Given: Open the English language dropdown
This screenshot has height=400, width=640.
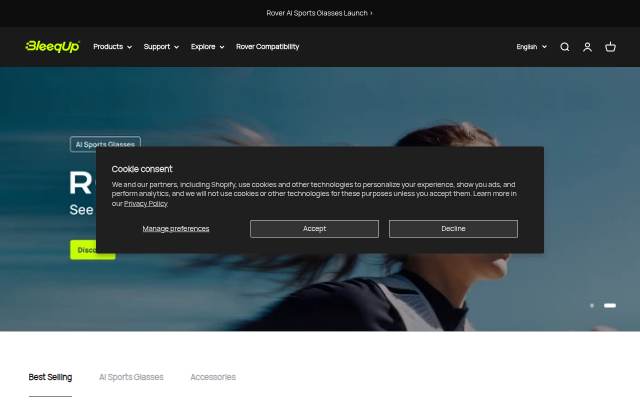Looking at the screenshot, I should 531,47.
